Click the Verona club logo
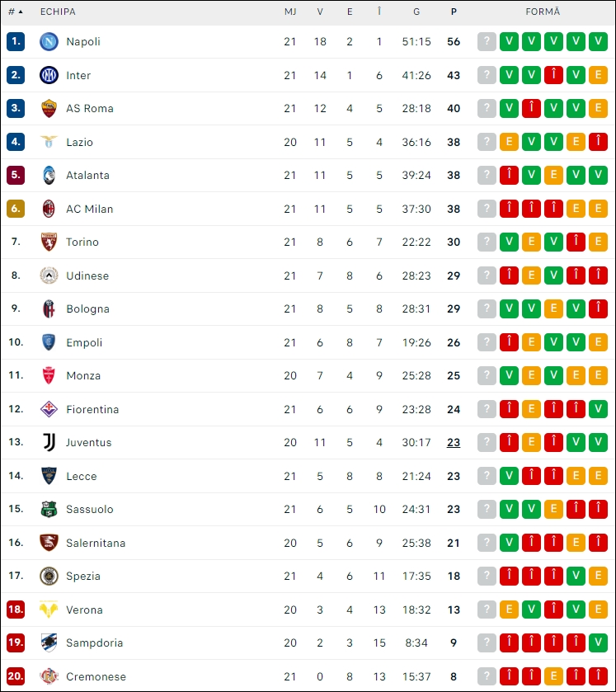The height and width of the screenshot is (692, 616). click(x=49, y=610)
